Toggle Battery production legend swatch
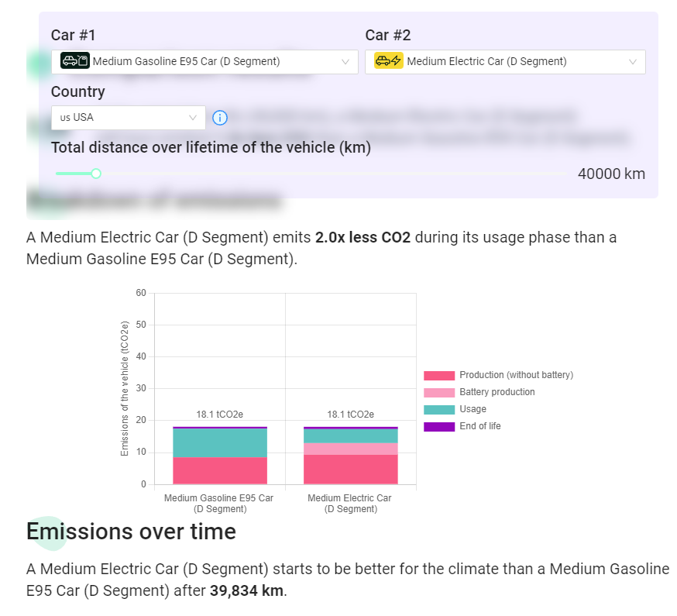The width and height of the screenshot is (677, 616). [x=439, y=393]
